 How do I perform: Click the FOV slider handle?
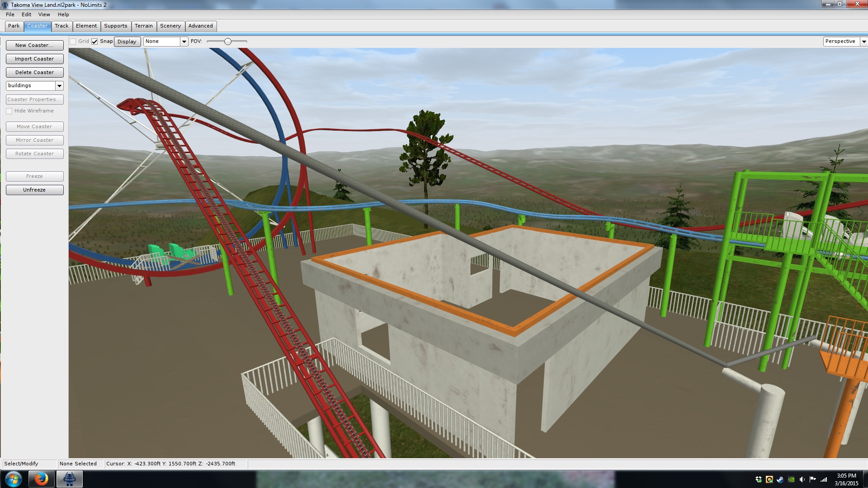tap(228, 42)
